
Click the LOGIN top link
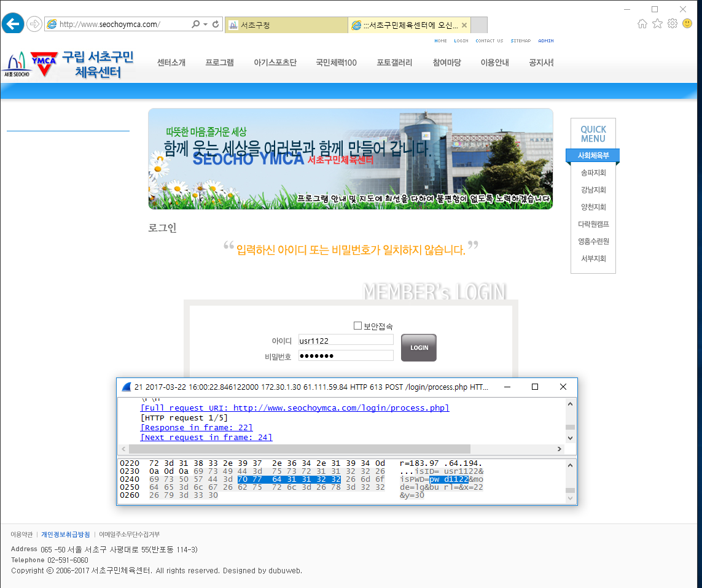[x=461, y=41]
